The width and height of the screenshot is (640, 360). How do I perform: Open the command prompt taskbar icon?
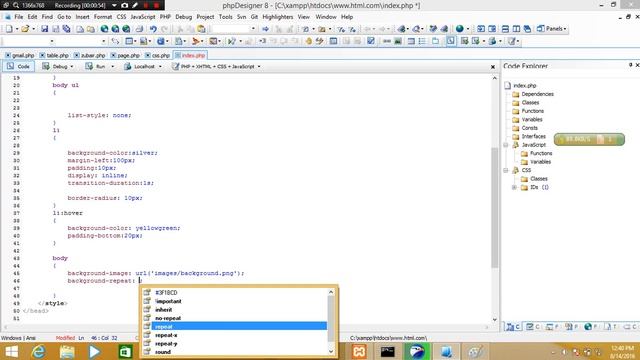point(387,351)
